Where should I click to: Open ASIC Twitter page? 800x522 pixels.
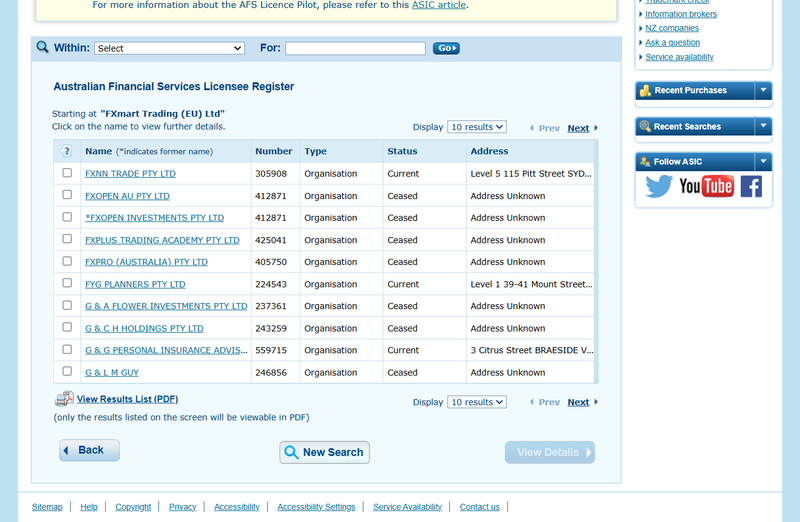[659, 186]
